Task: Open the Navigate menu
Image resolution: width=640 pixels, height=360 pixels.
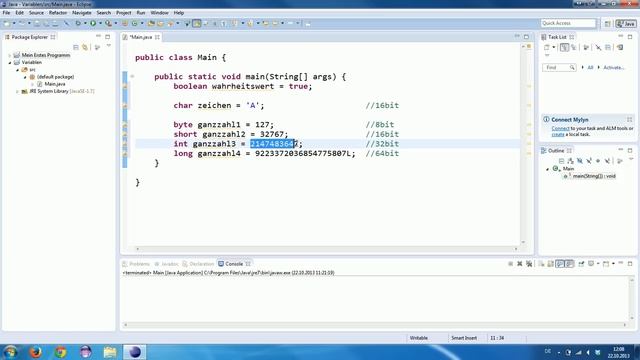Action: pyautogui.click(x=82, y=13)
